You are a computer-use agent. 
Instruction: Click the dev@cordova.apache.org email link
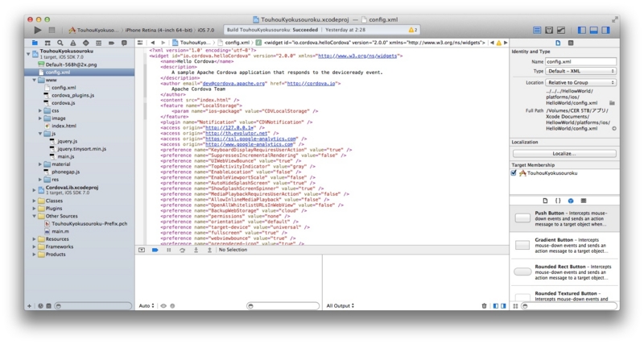point(233,84)
